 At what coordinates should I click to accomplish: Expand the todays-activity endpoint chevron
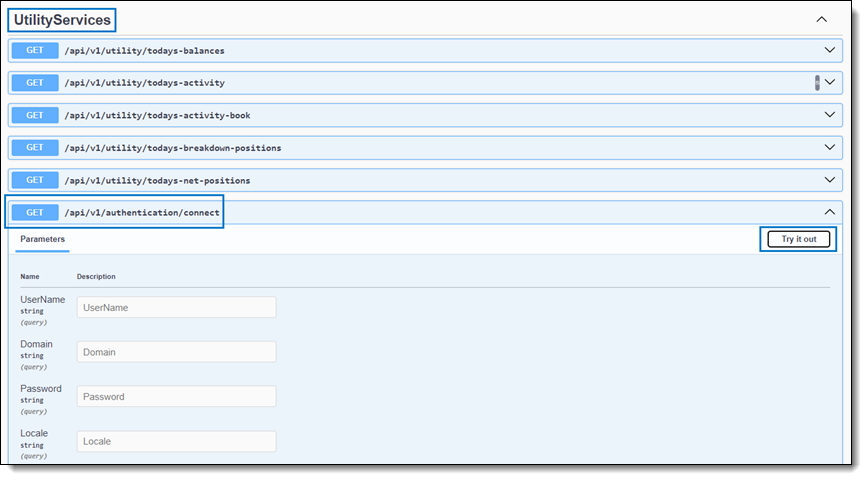829,82
